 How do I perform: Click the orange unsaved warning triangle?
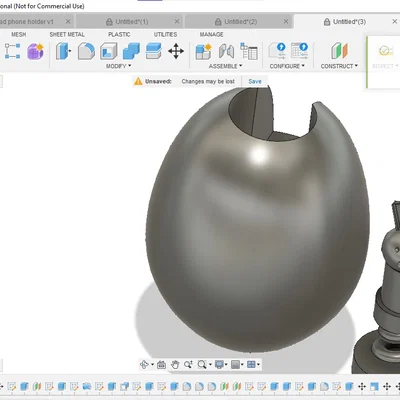(x=138, y=81)
